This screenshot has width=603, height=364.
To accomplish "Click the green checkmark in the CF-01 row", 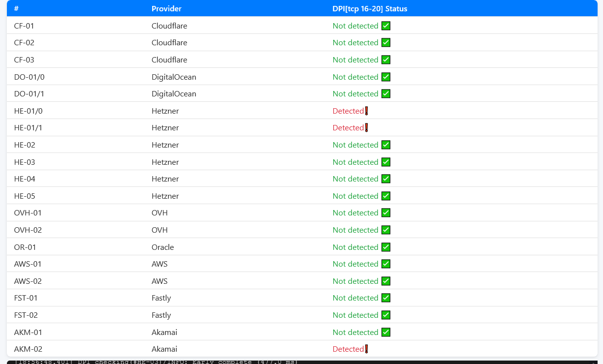I will [386, 26].
